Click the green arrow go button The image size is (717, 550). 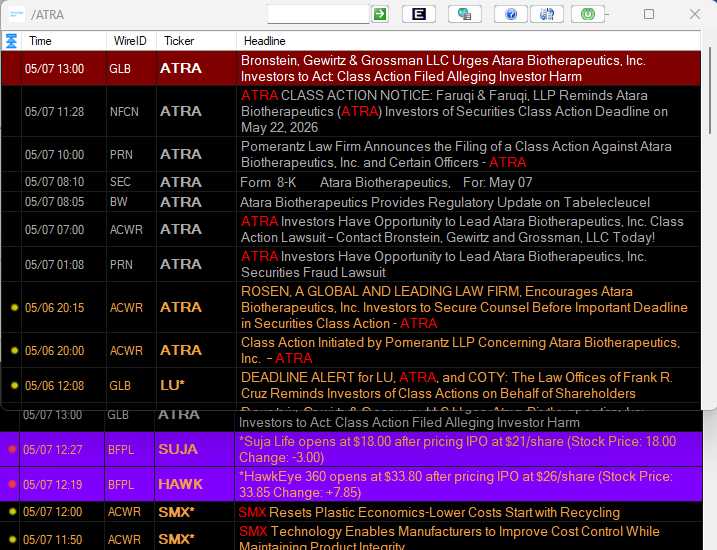click(380, 14)
